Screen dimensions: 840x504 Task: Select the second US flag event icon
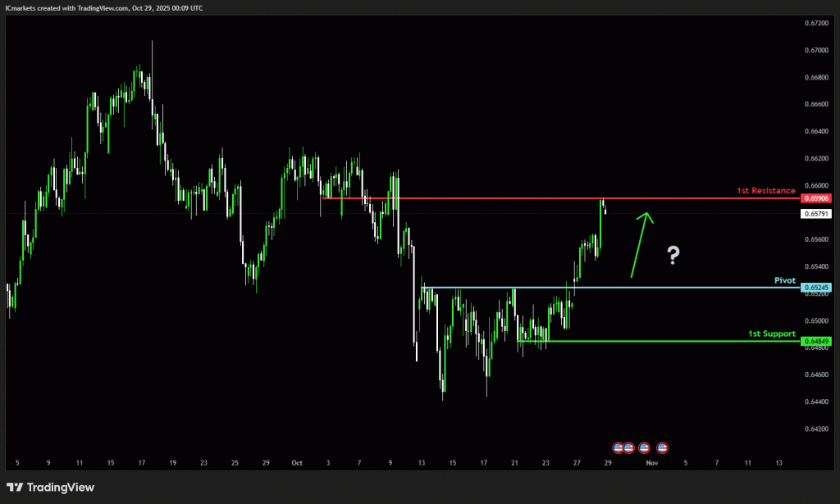click(629, 447)
